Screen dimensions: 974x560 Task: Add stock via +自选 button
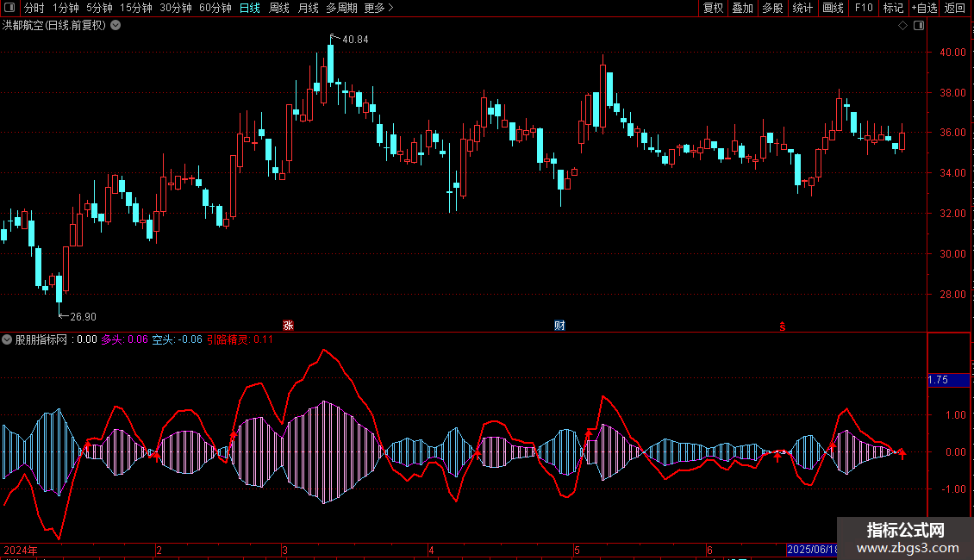[924, 8]
